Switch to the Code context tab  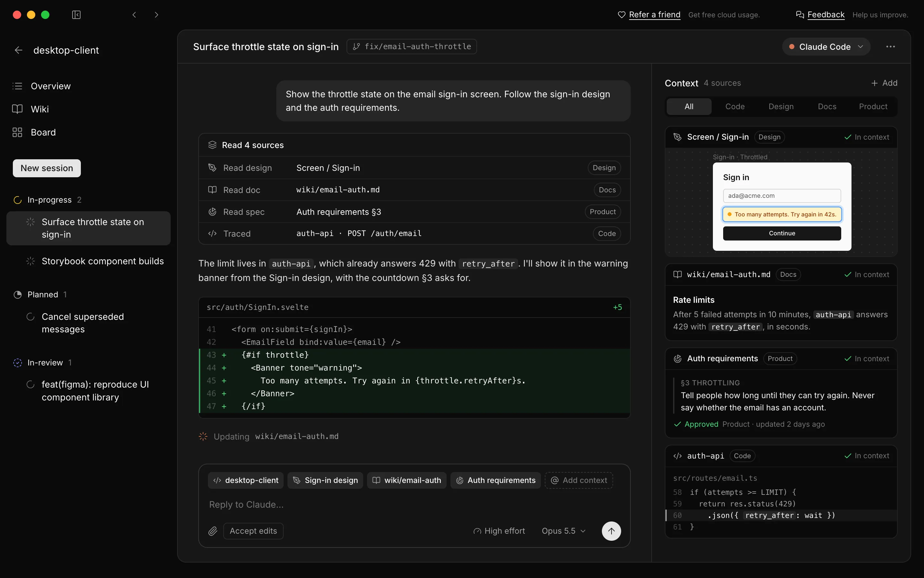pyautogui.click(x=735, y=107)
